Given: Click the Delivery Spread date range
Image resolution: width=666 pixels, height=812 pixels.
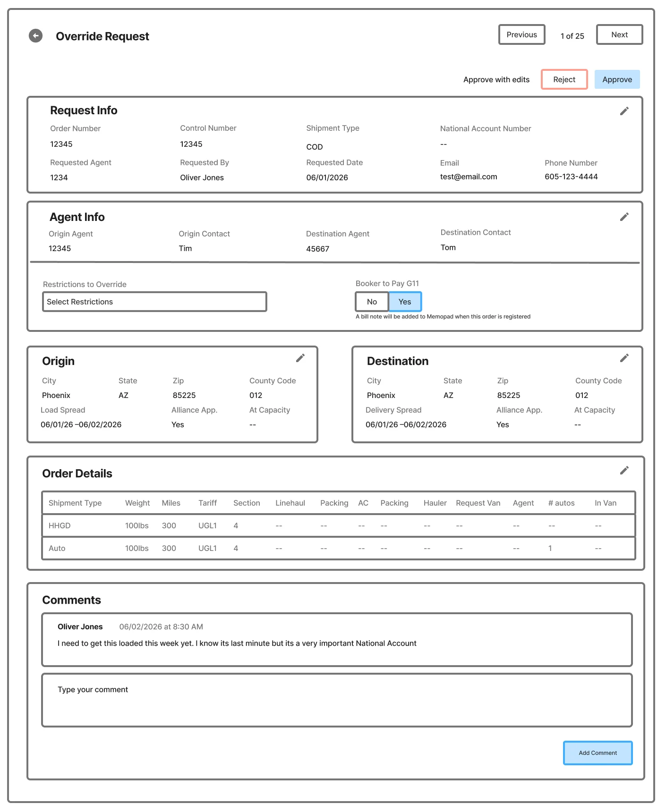Looking at the screenshot, I should click(406, 424).
